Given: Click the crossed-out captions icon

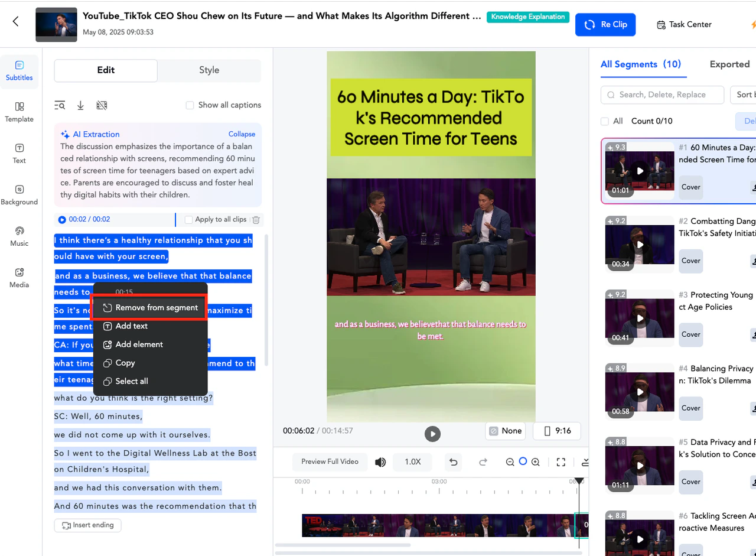Looking at the screenshot, I should tap(102, 105).
